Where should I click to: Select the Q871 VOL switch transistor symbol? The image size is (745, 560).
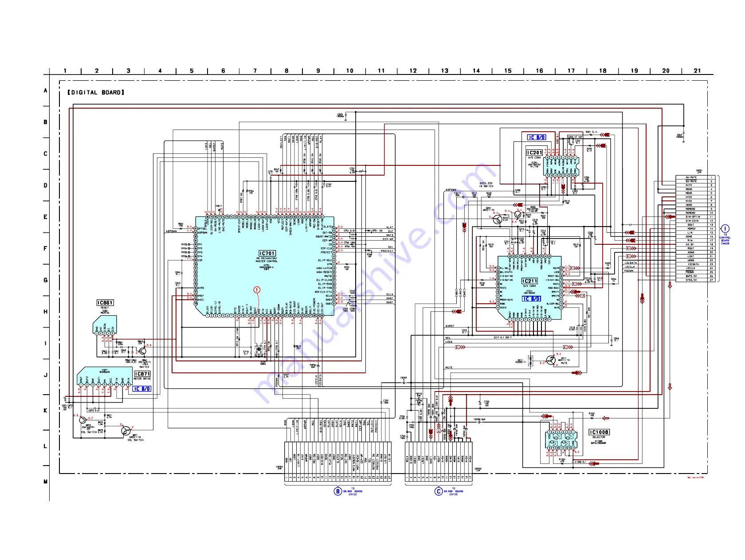coord(126,431)
